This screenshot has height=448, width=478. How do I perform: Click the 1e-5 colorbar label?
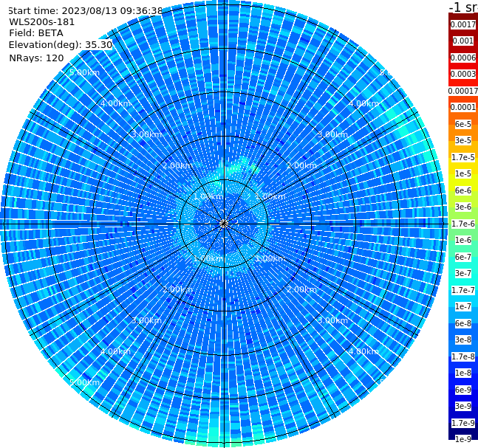(x=463, y=173)
